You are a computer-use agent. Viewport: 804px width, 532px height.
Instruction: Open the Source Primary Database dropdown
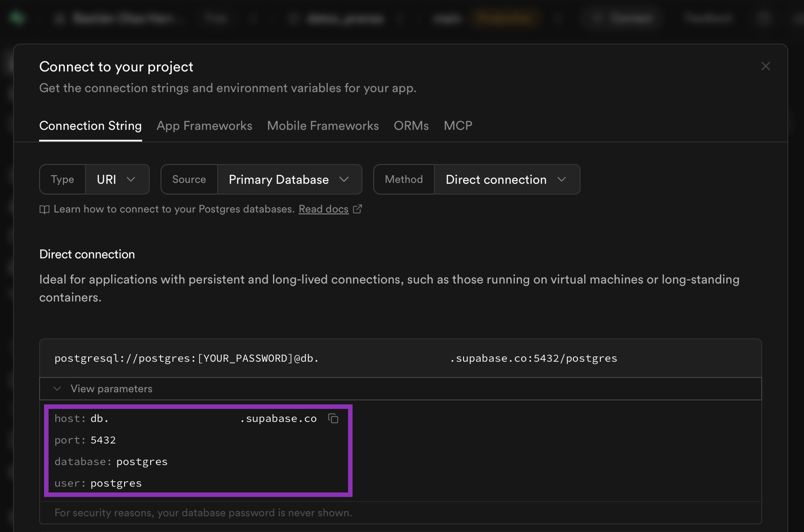click(289, 180)
